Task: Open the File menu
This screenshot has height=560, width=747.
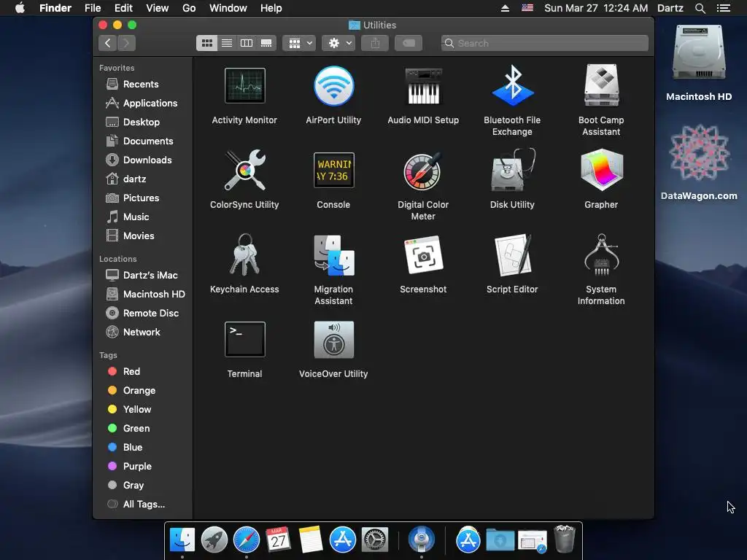Action: (x=93, y=8)
